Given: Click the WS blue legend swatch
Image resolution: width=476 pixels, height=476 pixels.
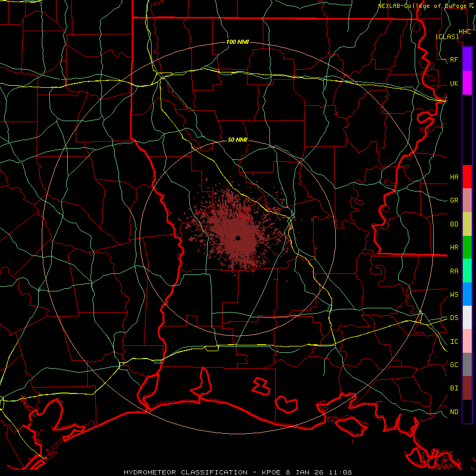Looking at the screenshot, I should click(x=467, y=294).
